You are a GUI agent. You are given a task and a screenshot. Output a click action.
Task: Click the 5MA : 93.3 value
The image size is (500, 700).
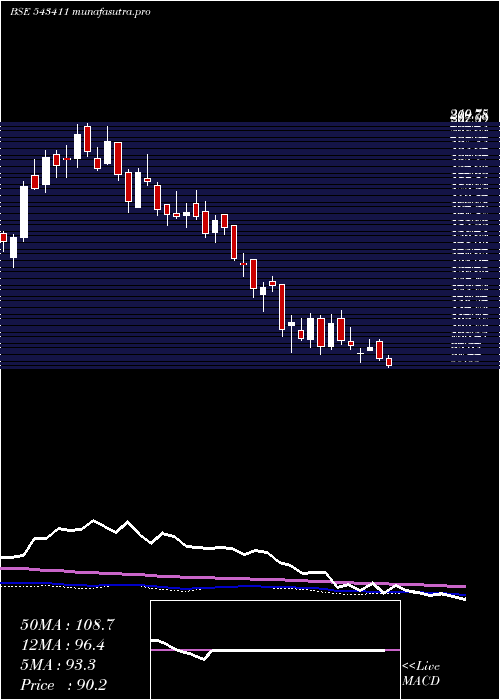[58, 665]
